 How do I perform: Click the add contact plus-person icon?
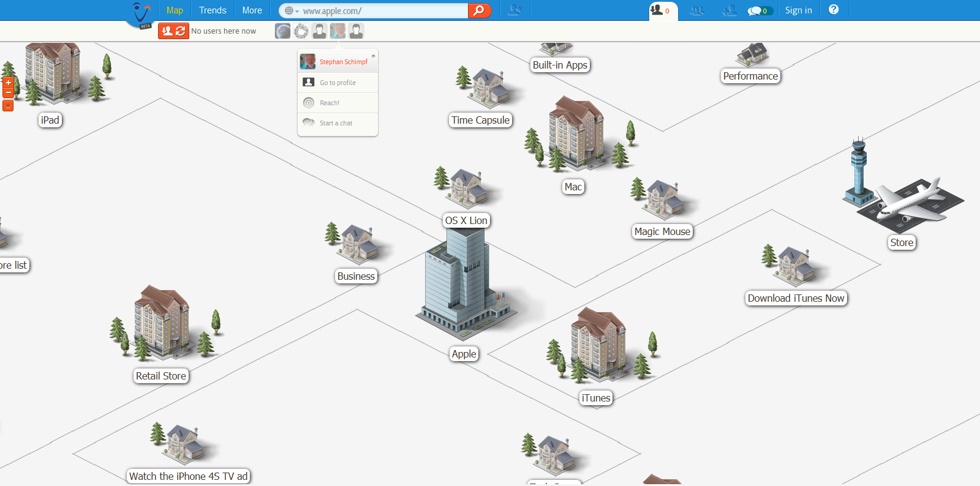[x=729, y=10]
